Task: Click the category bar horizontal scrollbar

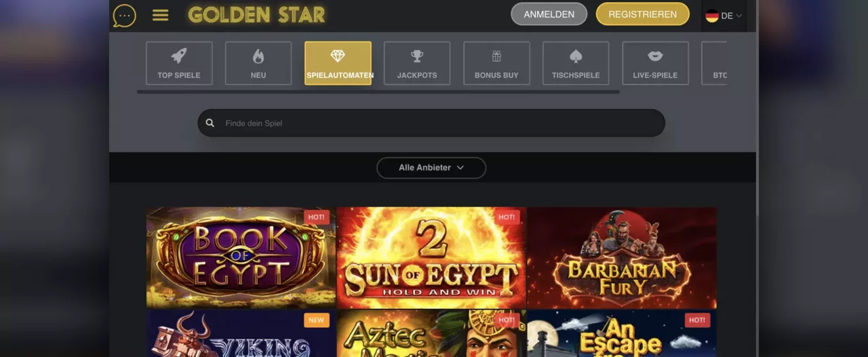Action: [x=378, y=92]
